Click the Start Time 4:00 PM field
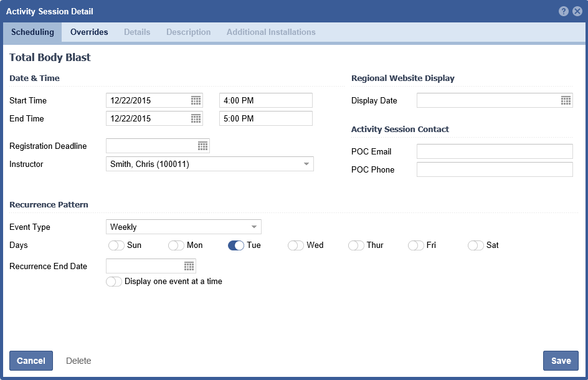 click(265, 100)
